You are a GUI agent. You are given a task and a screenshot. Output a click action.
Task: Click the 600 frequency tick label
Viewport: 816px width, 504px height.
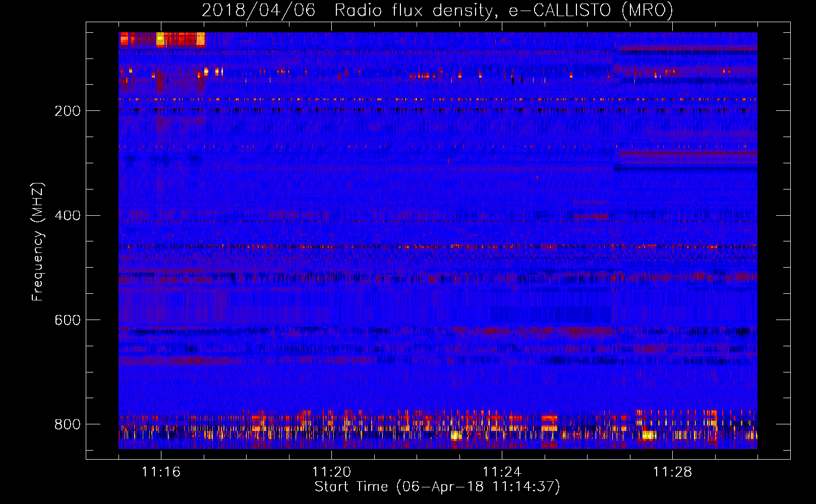click(x=67, y=320)
